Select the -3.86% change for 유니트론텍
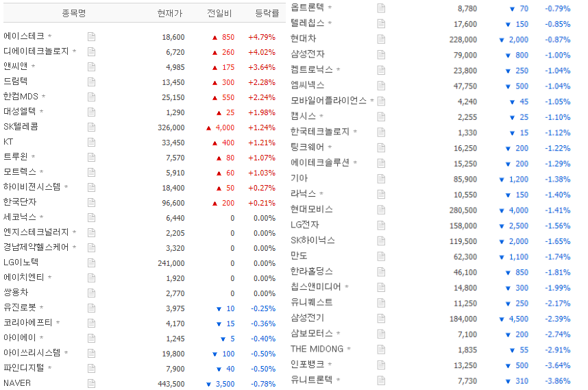Viewport: 588px width, 390px height. [558, 381]
